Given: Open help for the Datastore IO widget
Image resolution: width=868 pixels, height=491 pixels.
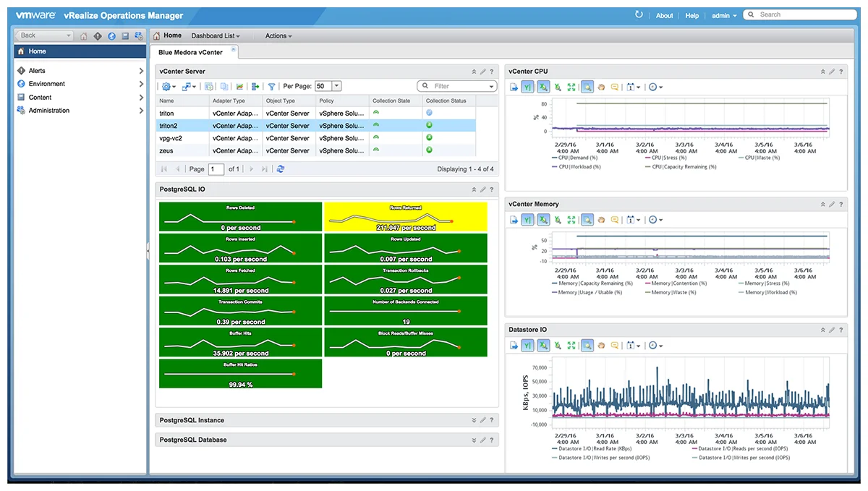Looking at the screenshot, I should point(841,330).
